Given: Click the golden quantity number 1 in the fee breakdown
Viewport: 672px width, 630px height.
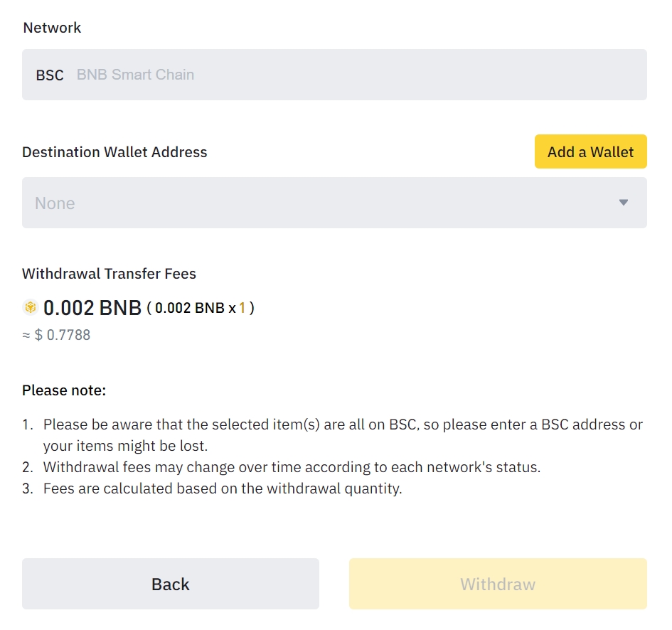Looking at the screenshot, I should [x=242, y=308].
